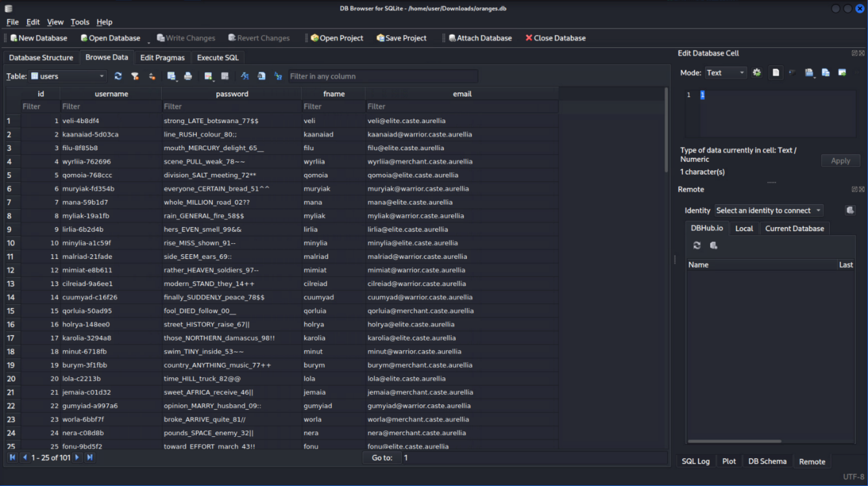This screenshot has height=486, width=868.
Task: Click the window-with-green-arrow cell editor icon
Action: 842,72
